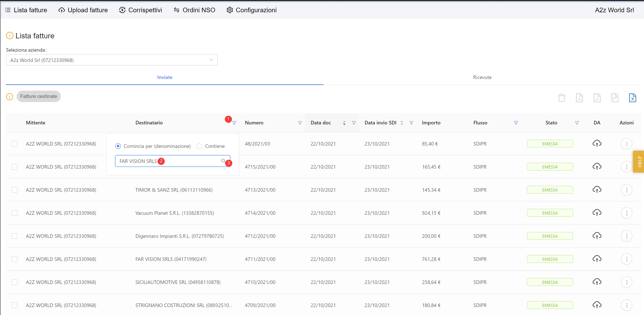Click the Destinatario column filter icon
Screen dimensions: 644x315
tap(234, 123)
